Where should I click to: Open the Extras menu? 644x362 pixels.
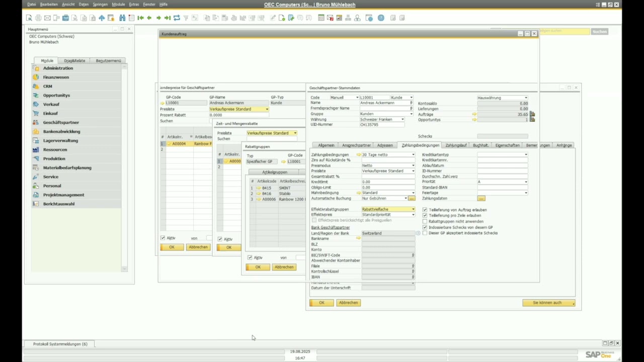coord(134,5)
